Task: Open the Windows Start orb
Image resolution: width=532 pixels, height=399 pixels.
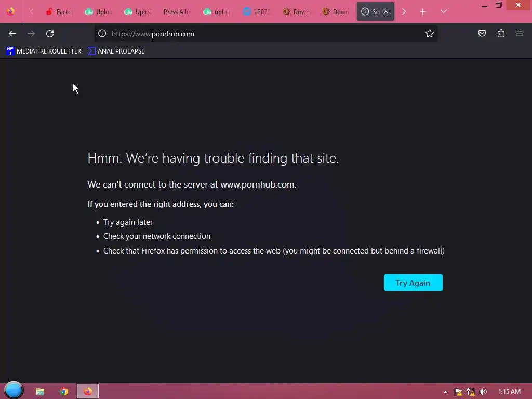Action: click(x=14, y=390)
